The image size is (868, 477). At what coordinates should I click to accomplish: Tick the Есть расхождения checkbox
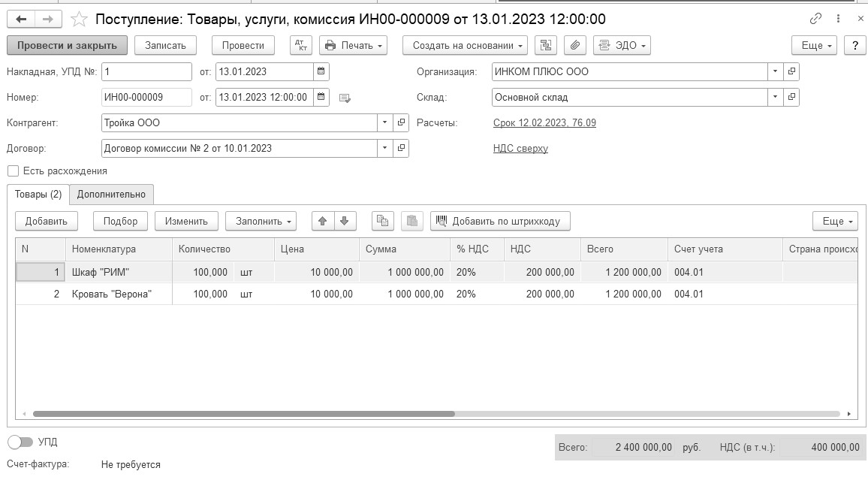[x=14, y=171]
